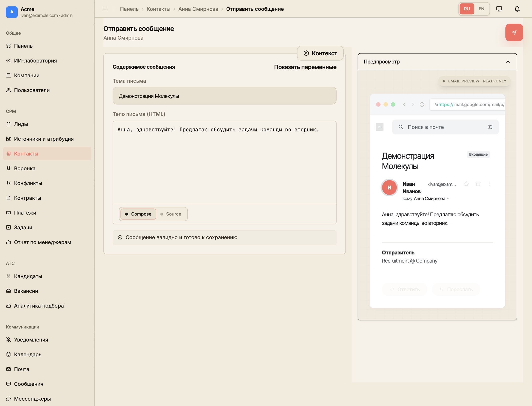Open the notifications bell icon

click(x=517, y=9)
